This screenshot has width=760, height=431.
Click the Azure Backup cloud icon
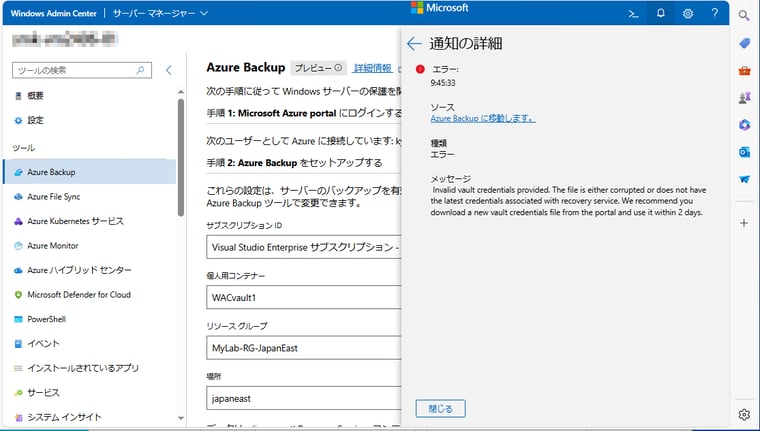(18, 172)
